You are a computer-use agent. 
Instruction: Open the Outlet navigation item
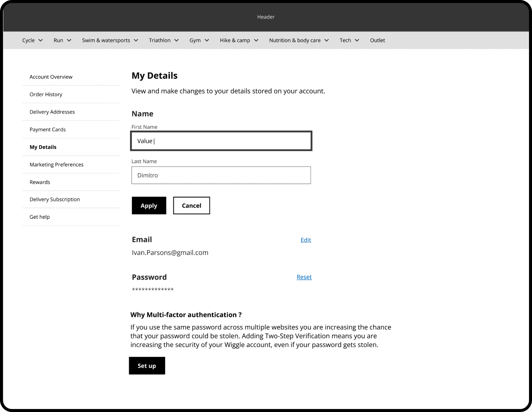click(x=377, y=40)
